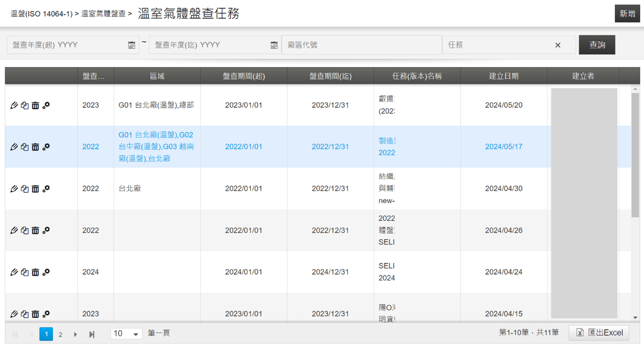This screenshot has width=644, height=344.
Task: Click the edit pencil icon for the 2023 G01 台北廠 row
Action: pos(14,105)
